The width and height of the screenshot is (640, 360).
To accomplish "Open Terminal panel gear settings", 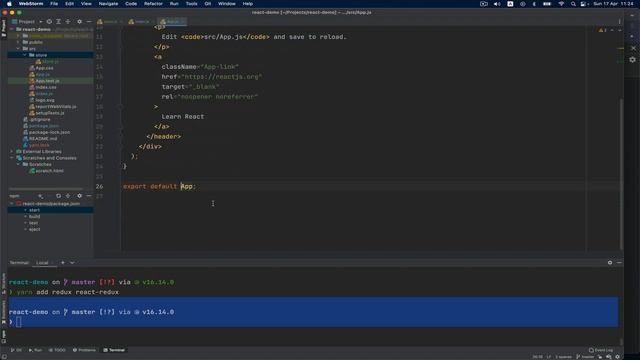I will point(610,262).
